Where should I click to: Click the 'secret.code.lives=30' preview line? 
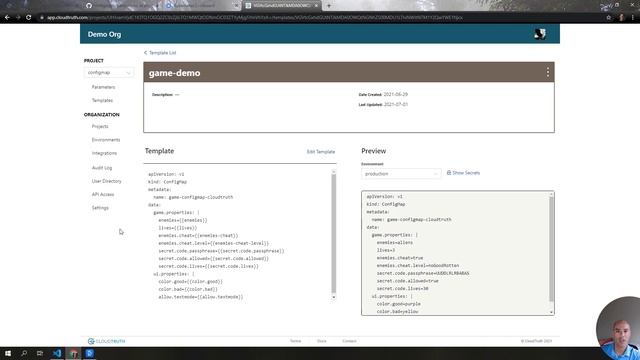(x=402, y=289)
